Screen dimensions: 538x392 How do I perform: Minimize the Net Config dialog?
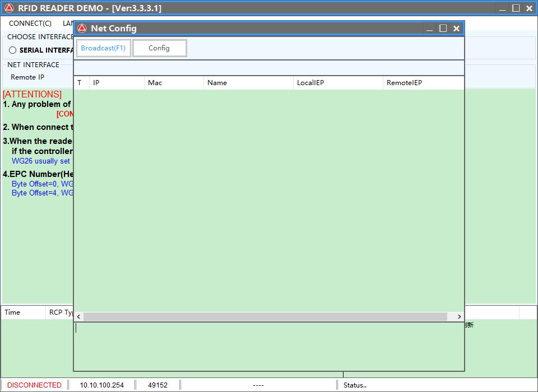point(429,29)
